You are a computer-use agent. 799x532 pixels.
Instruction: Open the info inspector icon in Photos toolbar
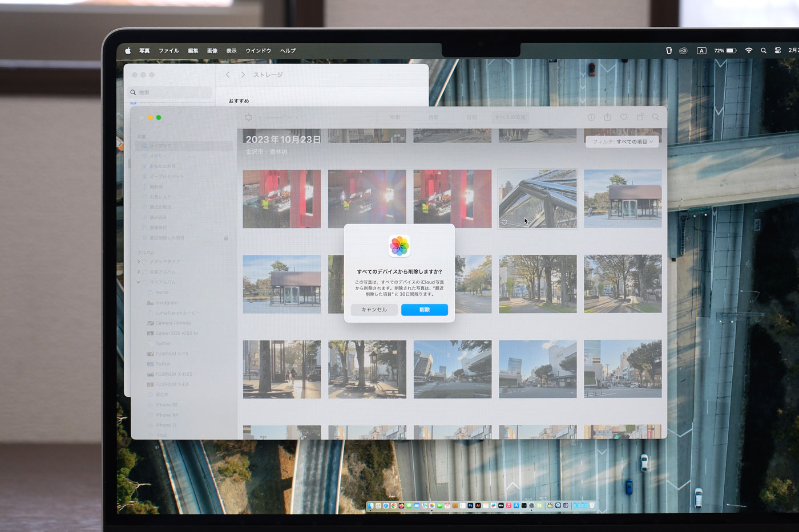coord(591,117)
